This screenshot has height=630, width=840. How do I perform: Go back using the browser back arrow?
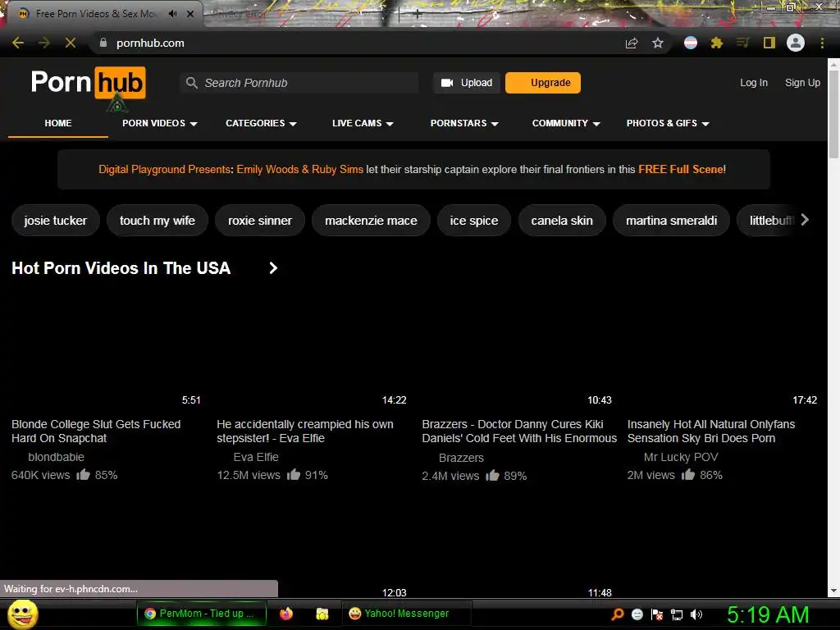coord(18,43)
